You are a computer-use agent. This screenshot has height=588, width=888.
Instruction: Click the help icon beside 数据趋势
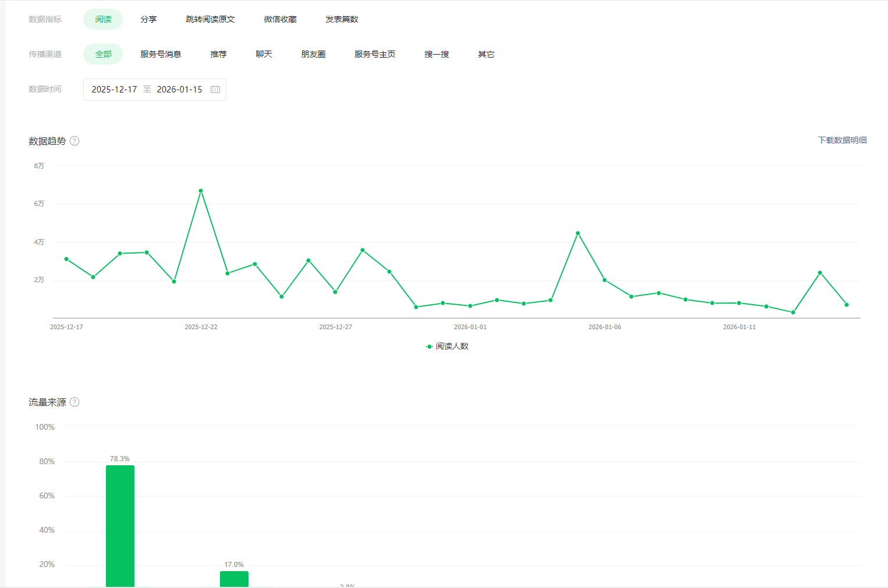coord(74,141)
